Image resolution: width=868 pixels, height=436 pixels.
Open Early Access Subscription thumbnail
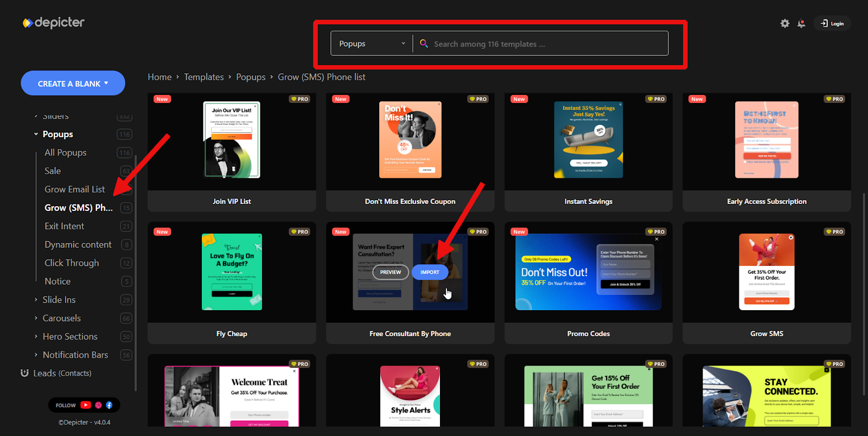(767, 140)
